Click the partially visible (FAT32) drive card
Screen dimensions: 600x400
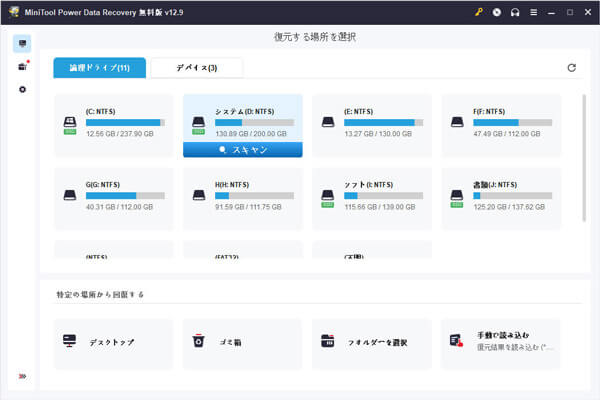[x=243, y=250]
